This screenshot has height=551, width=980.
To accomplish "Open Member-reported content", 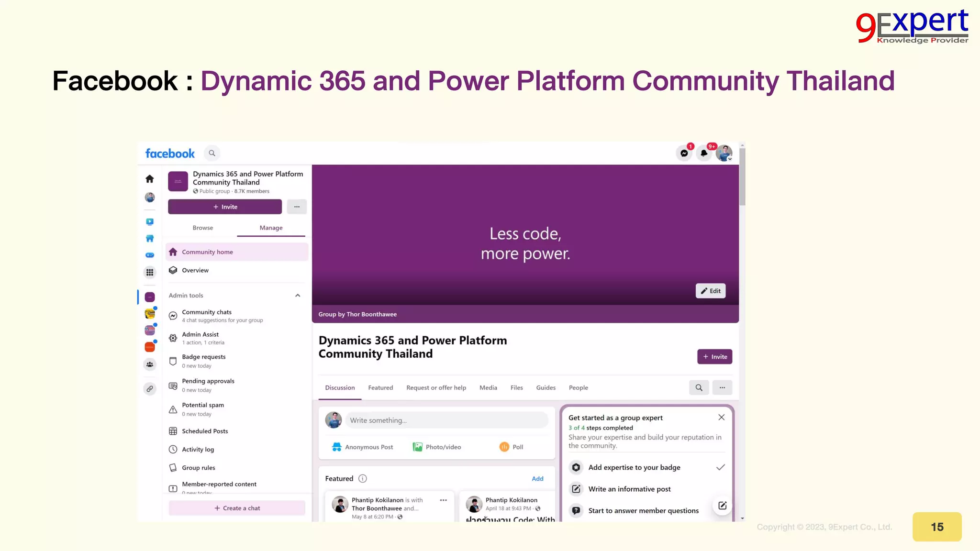I will click(x=237, y=487).
